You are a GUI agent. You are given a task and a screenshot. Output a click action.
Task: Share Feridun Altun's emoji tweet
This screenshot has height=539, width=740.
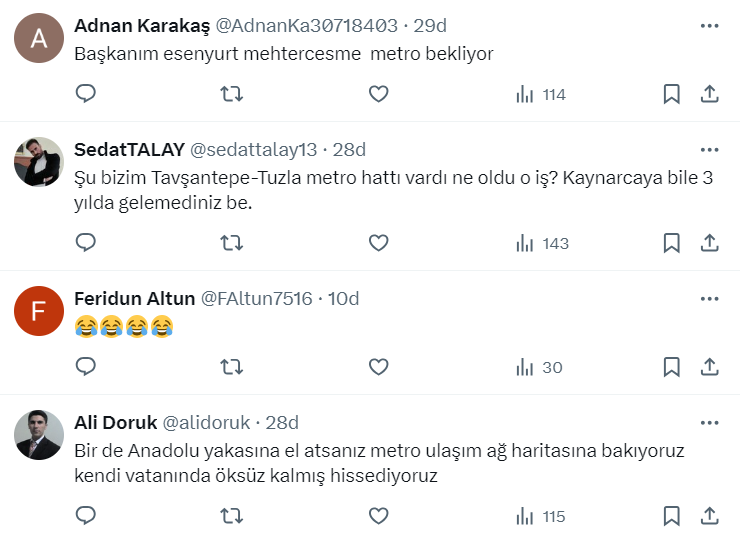[709, 367]
